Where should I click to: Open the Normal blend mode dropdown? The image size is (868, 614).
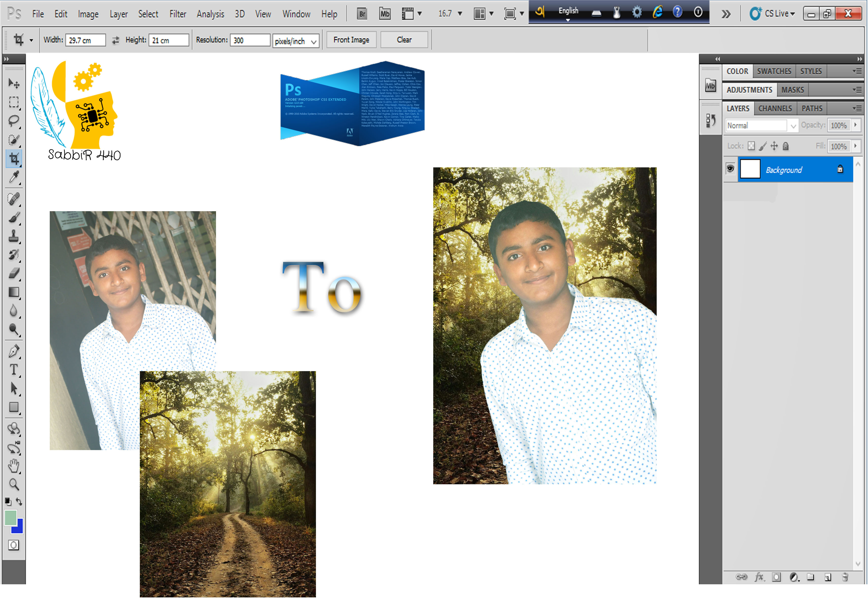pos(794,125)
